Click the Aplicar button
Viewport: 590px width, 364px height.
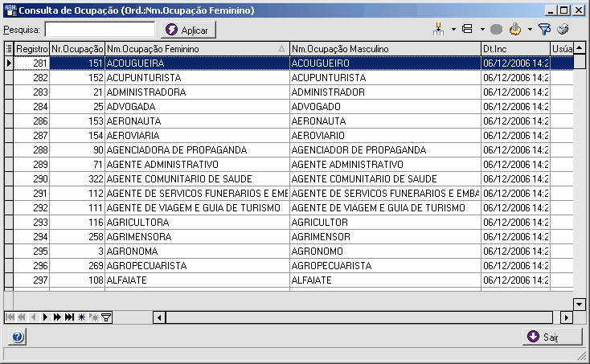click(189, 30)
